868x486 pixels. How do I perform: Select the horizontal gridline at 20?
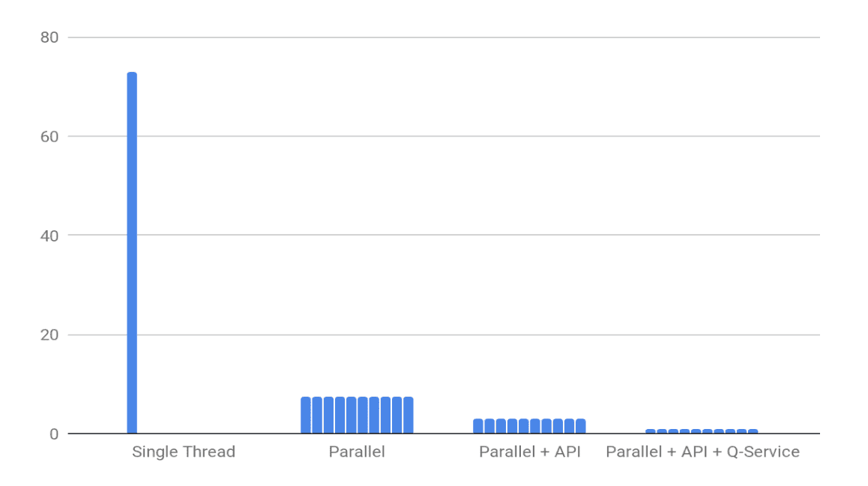tap(450, 334)
